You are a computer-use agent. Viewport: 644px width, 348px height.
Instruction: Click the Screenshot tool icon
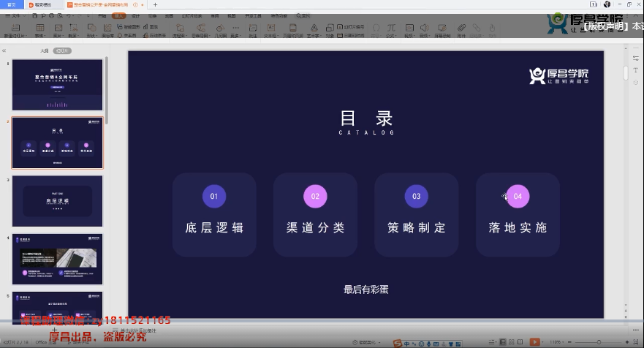coord(74,29)
